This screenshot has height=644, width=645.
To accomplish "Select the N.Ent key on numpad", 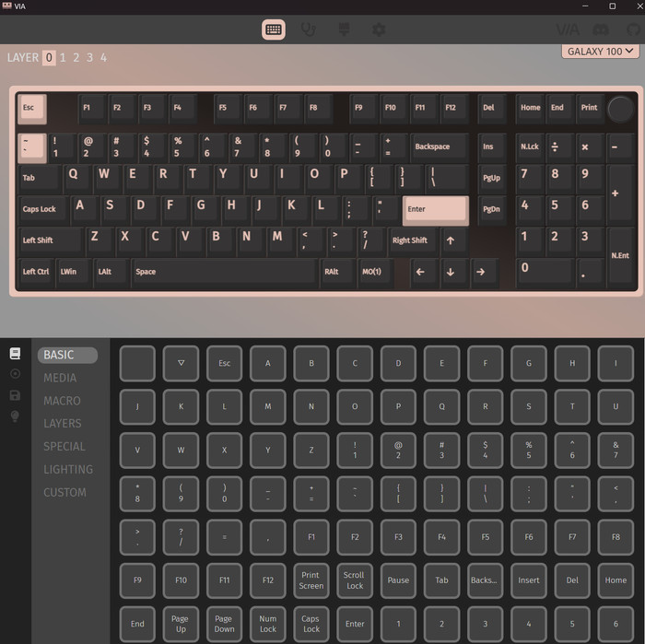I will 620,256.
